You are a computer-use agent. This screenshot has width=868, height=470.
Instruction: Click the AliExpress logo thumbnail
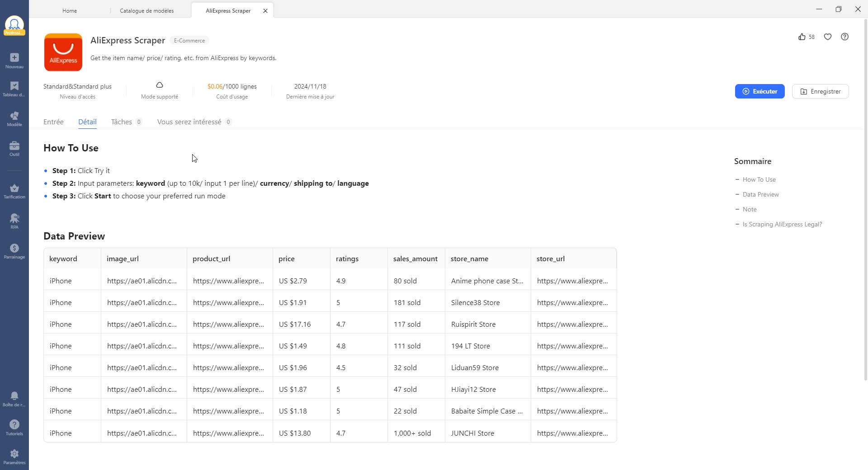(x=63, y=52)
